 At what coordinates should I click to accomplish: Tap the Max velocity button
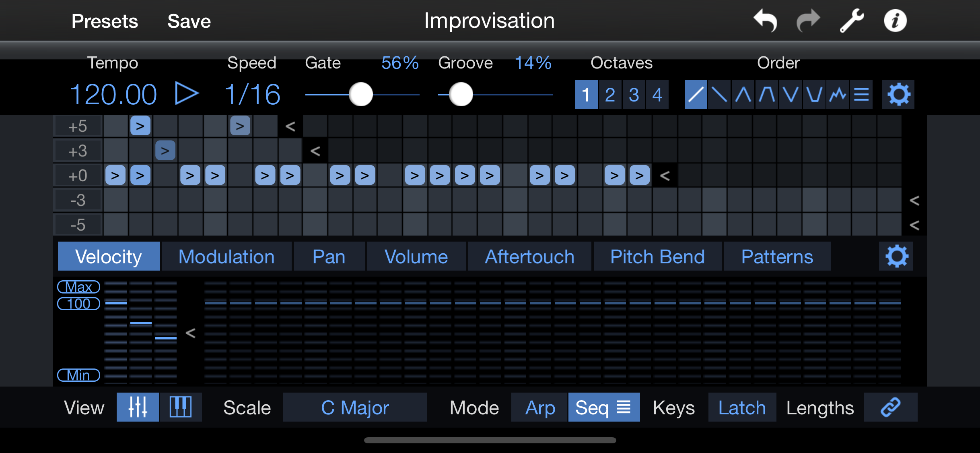click(78, 287)
